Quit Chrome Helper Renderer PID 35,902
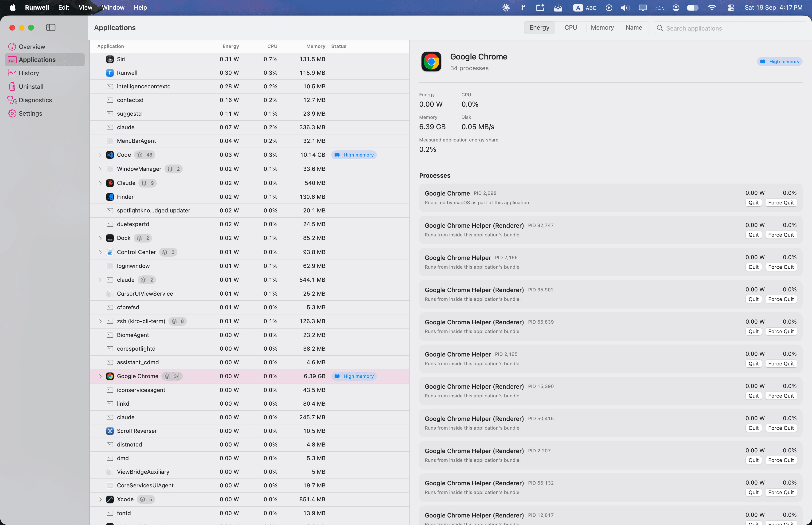The width and height of the screenshot is (812, 525). [x=753, y=299]
